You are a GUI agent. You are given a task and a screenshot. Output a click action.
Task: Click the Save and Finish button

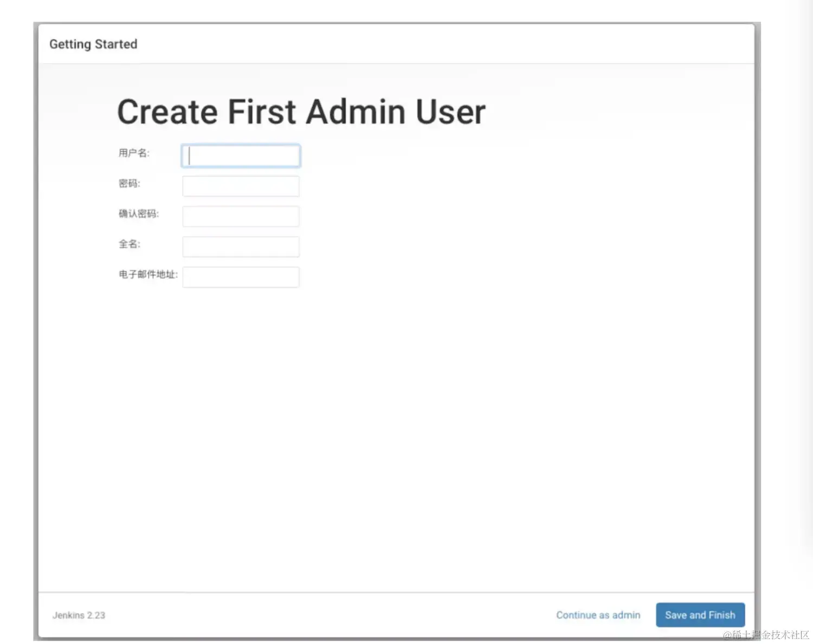coord(700,615)
